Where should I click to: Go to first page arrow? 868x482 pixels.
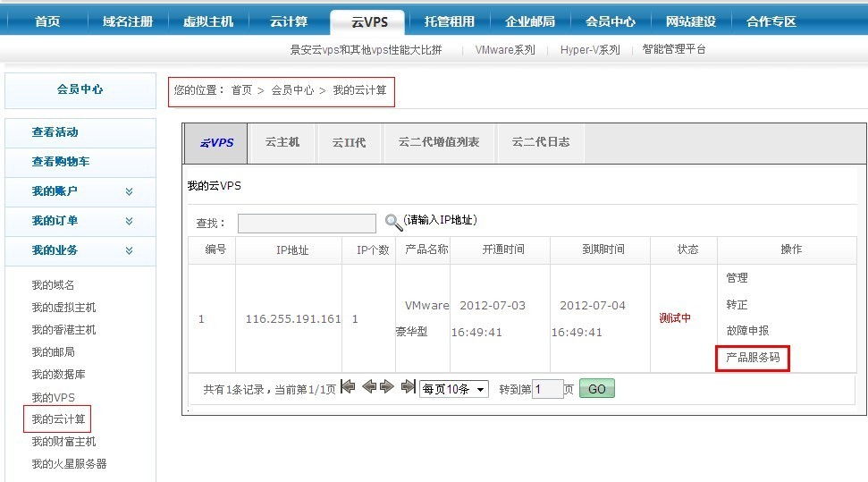pyautogui.click(x=348, y=387)
